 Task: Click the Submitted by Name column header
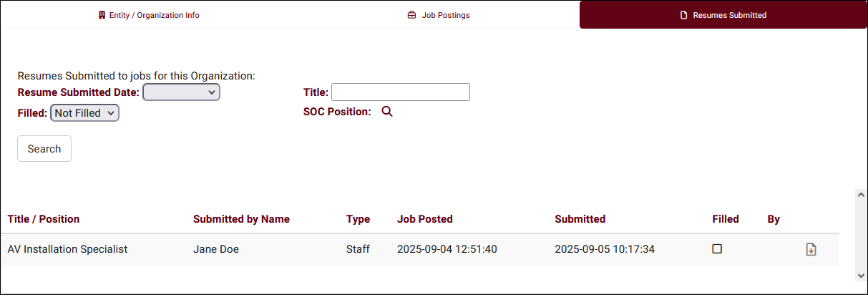[241, 219]
